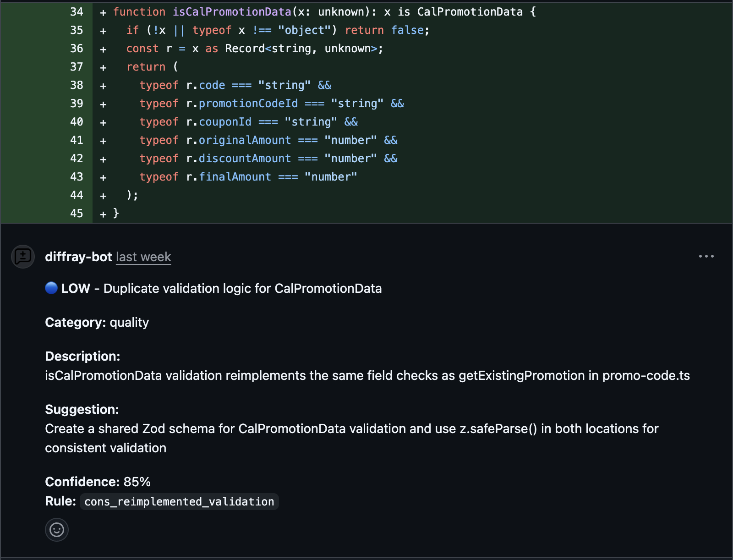733x560 pixels.
Task: Click the blue LOW severity dot
Action: pos(51,288)
